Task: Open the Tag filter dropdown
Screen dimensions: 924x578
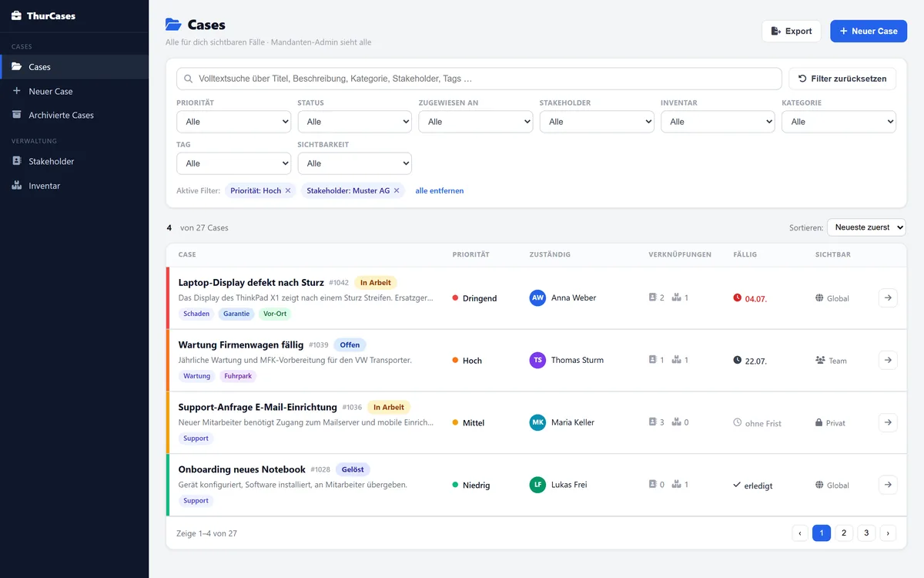Action: pos(233,163)
